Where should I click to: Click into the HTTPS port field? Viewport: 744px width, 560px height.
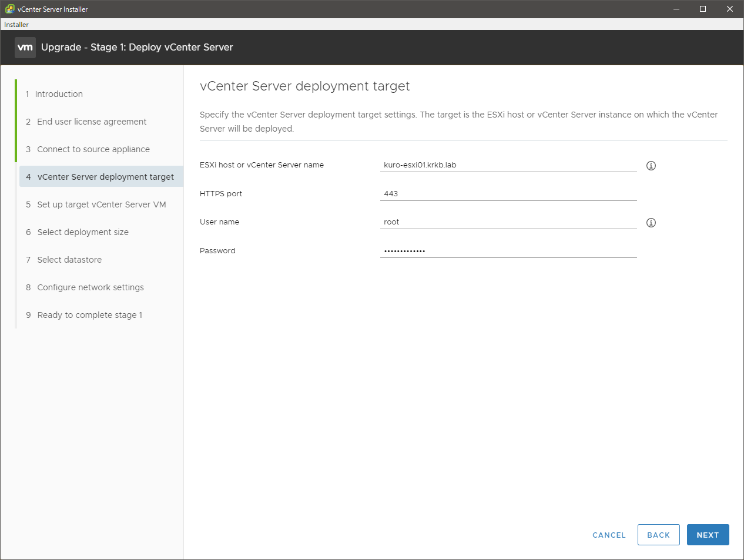508,194
